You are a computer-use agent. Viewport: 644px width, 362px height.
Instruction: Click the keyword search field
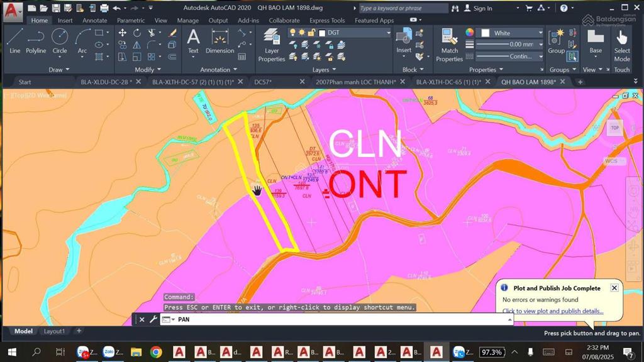[x=403, y=8]
